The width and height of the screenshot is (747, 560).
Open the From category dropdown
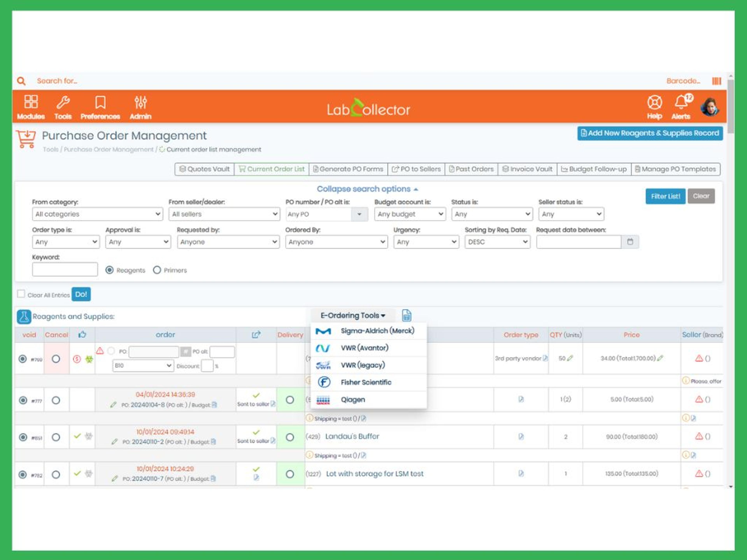coord(97,214)
